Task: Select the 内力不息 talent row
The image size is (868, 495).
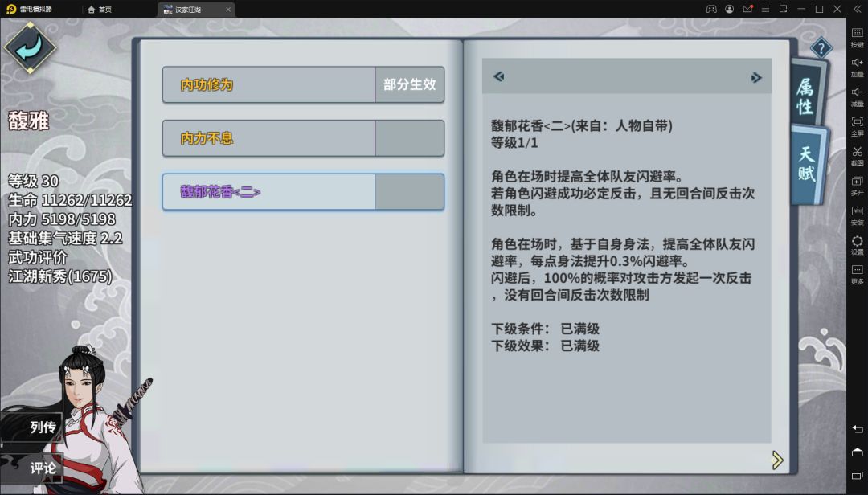Action: click(x=303, y=138)
